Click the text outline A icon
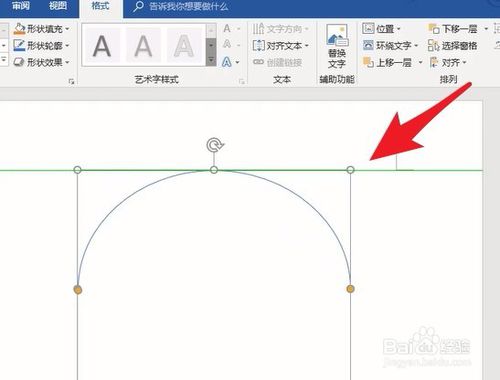Screen dimensions: 500x380 (x=227, y=44)
